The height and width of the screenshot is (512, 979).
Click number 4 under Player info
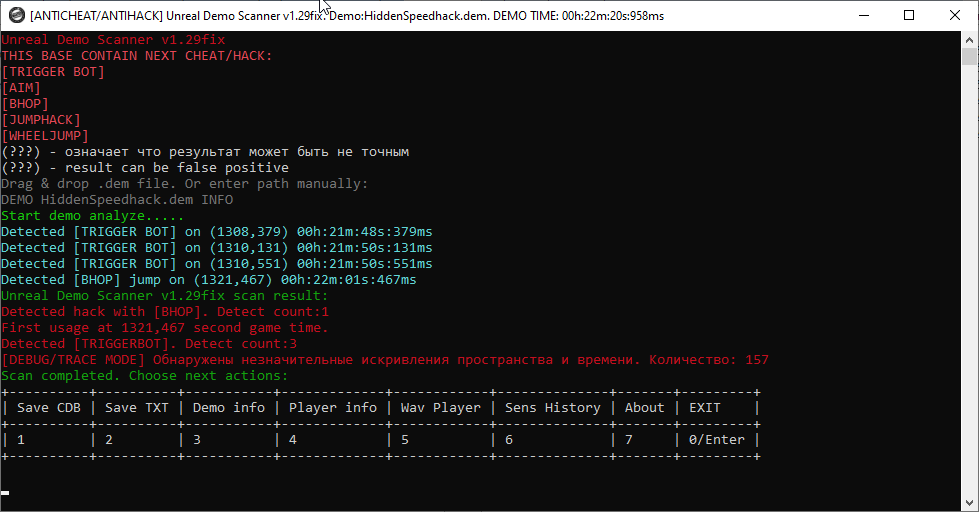pyautogui.click(x=293, y=440)
